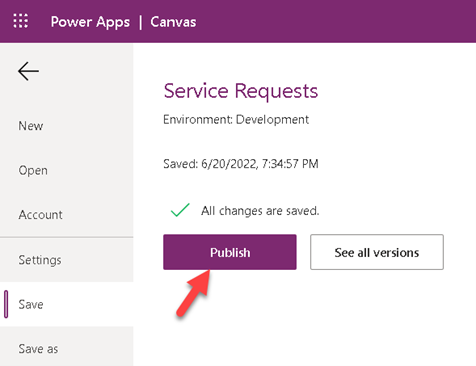Open the app launcher waffle icon
The width and height of the screenshot is (476, 366).
coord(21,21)
